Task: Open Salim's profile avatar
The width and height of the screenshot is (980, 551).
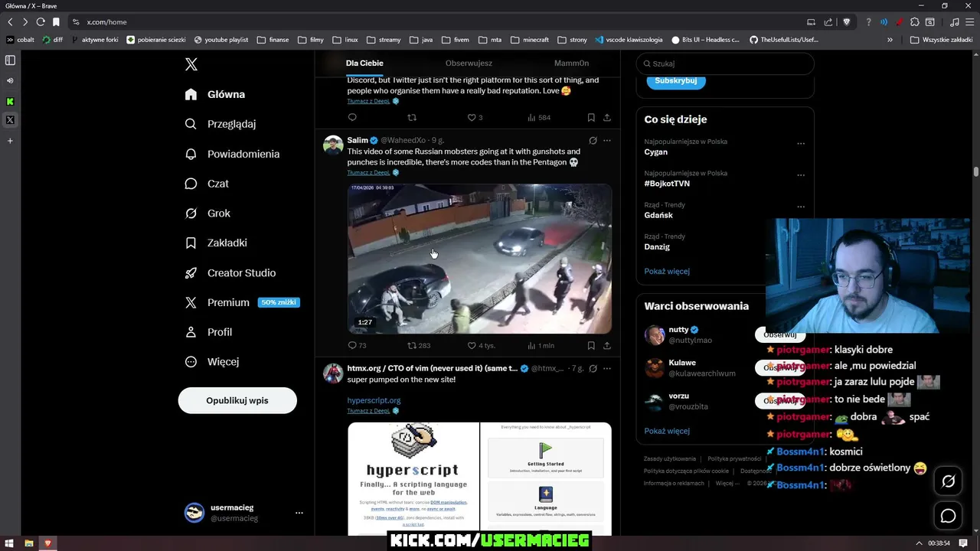Action: click(x=333, y=145)
